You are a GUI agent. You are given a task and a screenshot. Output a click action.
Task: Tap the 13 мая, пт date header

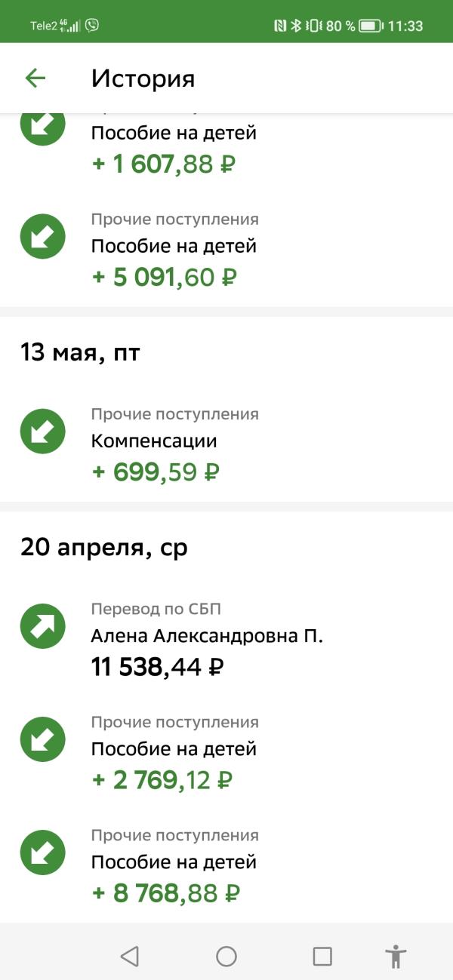point(80,352)
